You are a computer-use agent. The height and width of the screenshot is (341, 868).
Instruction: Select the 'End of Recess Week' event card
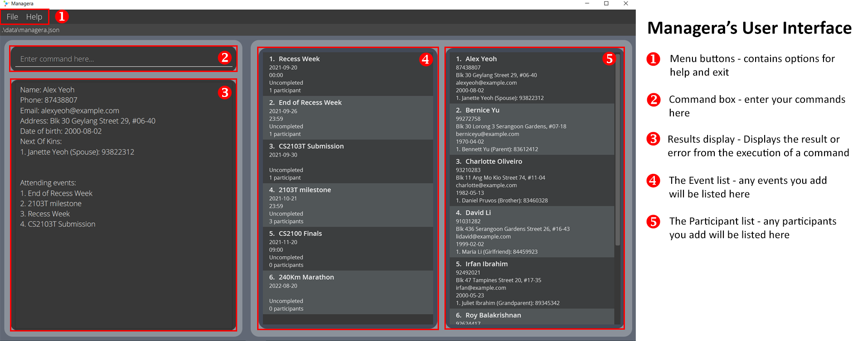[x=348, y=117]
